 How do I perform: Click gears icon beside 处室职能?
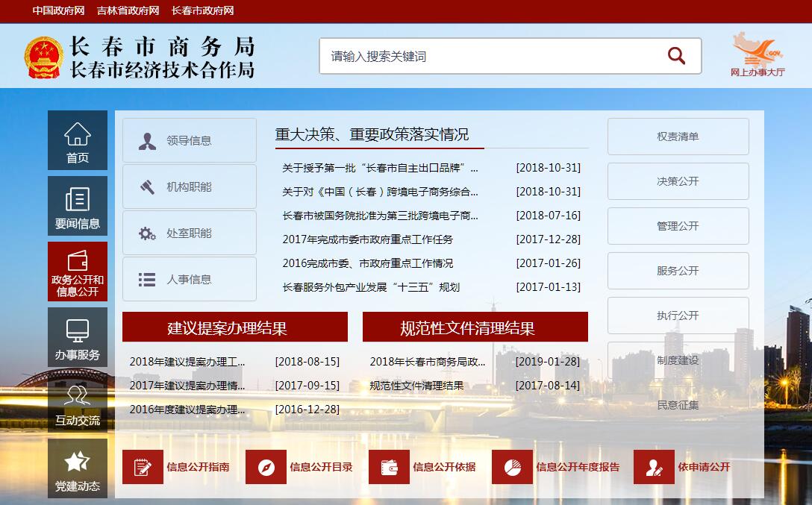coord(148,233)
